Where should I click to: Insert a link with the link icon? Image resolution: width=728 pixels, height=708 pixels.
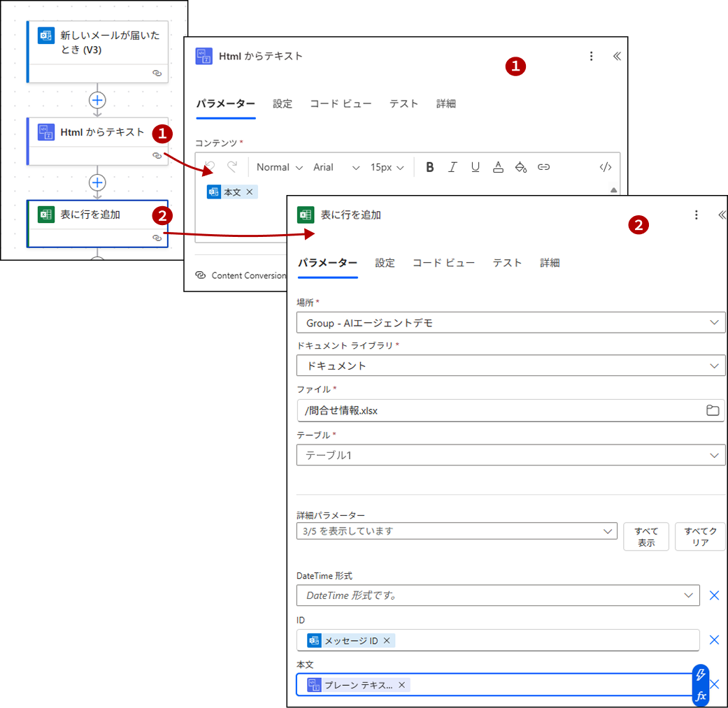coord(543,167)
